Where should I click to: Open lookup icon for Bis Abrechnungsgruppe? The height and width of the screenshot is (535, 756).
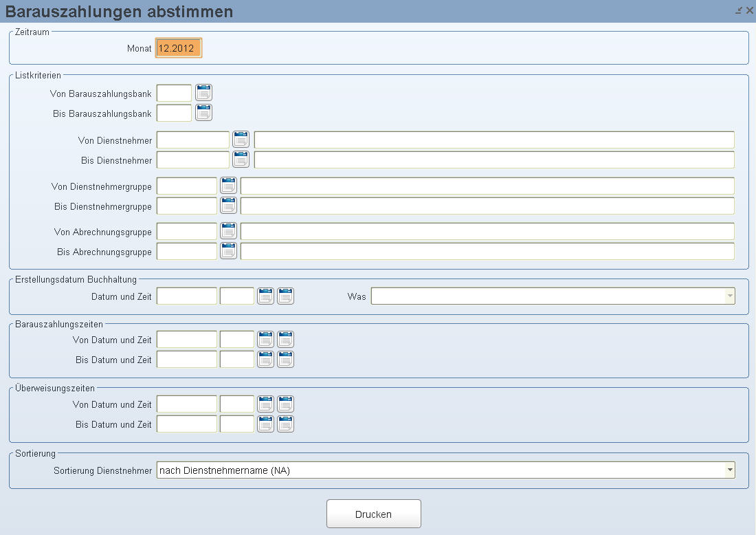229,251
